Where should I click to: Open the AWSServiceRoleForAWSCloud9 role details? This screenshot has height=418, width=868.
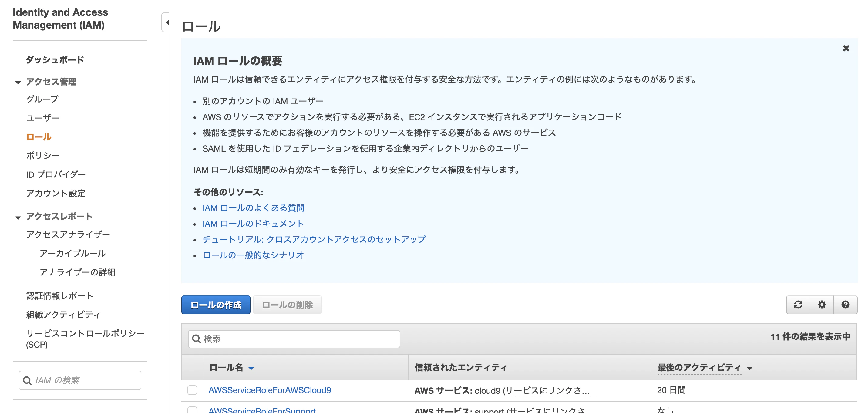click(269, 390)
